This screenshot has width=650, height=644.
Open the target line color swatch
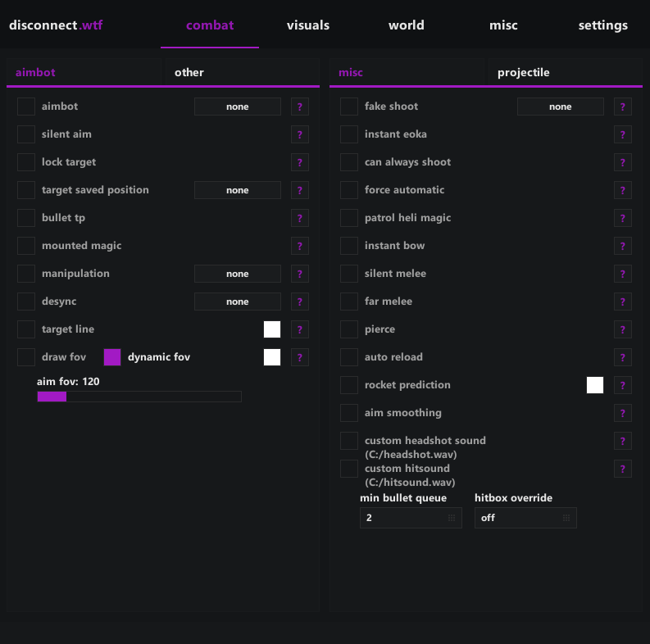272,329
